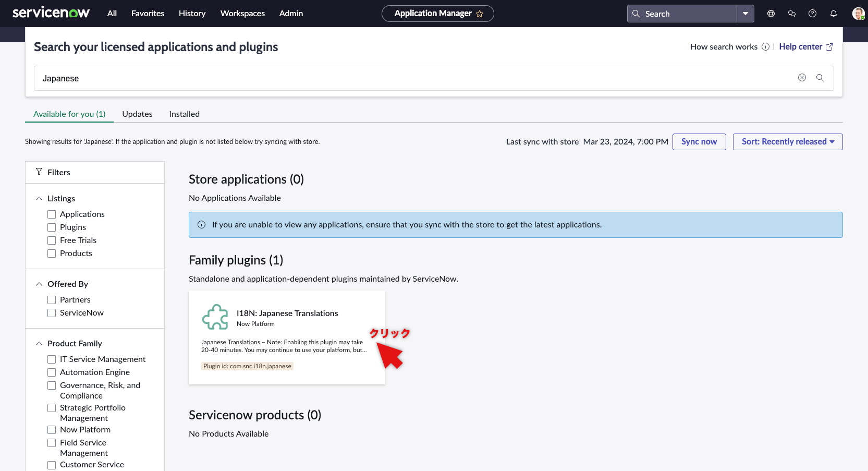The image size is (868, 471).
Task: Open the conversations chat icon in the header
Action: (x=791, y=14)
